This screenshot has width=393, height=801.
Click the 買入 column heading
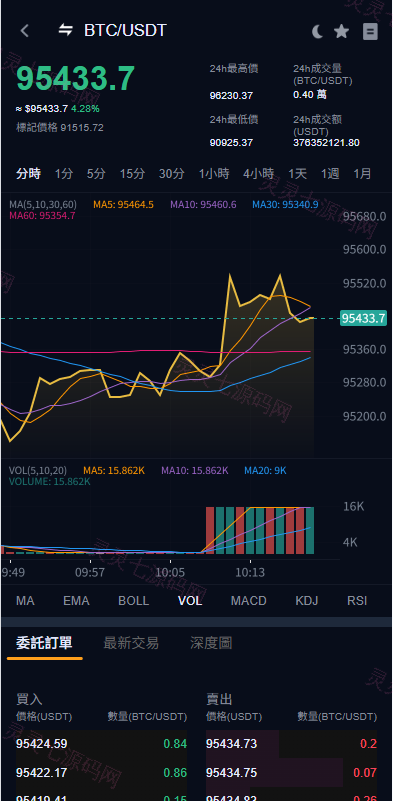[x=29, y=699]
